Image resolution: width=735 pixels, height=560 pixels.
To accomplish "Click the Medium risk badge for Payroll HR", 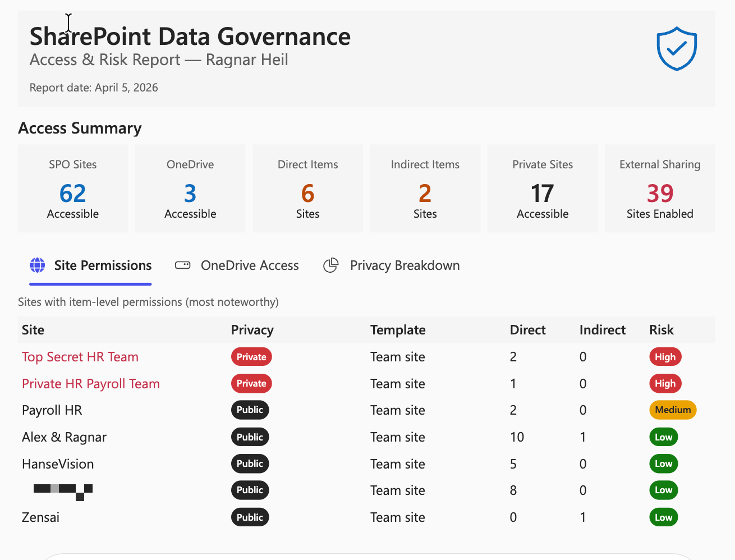I will coord(672,410).
